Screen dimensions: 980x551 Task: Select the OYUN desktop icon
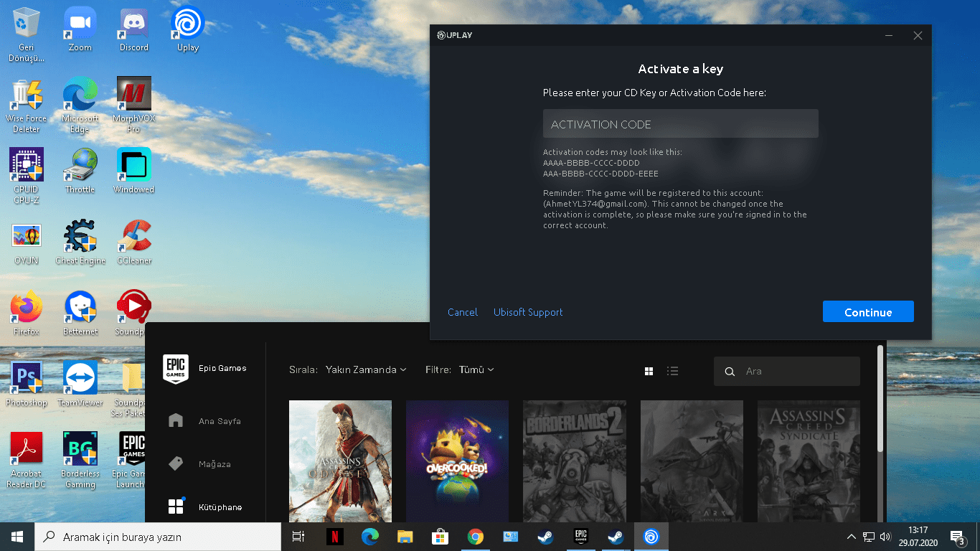point(27,244)
